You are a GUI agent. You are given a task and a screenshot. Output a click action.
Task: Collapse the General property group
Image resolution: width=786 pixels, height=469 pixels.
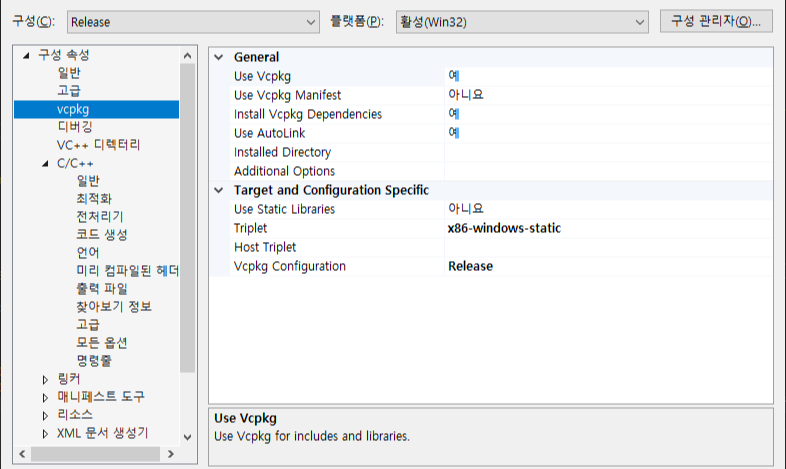click(x=219, y=57)
